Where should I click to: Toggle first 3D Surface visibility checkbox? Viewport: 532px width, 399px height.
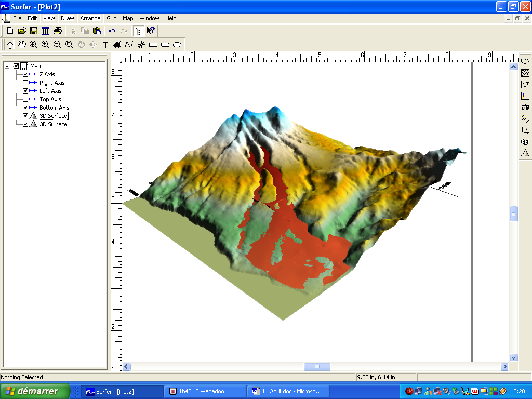(25, 116)
